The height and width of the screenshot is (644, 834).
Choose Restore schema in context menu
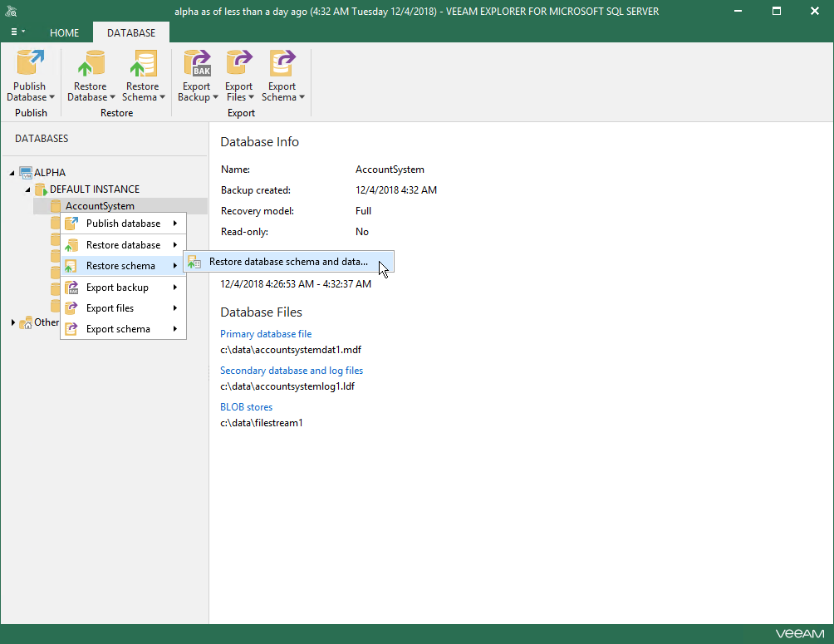[124, 266]
